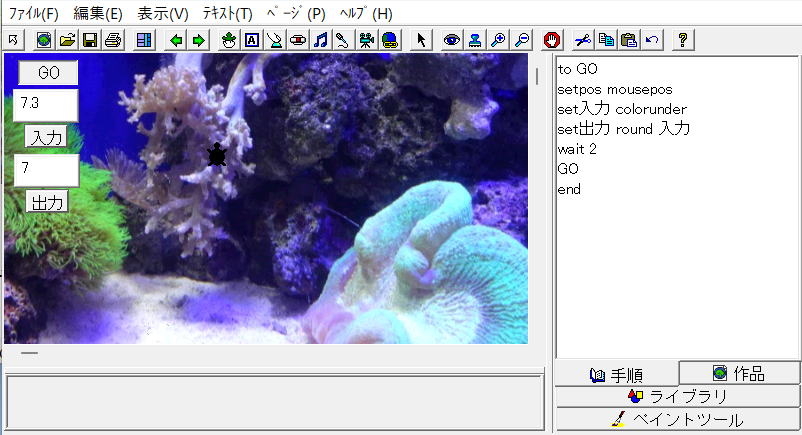Copy with the two-pages icon
Viewport: 802px width, 435px height.
tap(606, 39)
